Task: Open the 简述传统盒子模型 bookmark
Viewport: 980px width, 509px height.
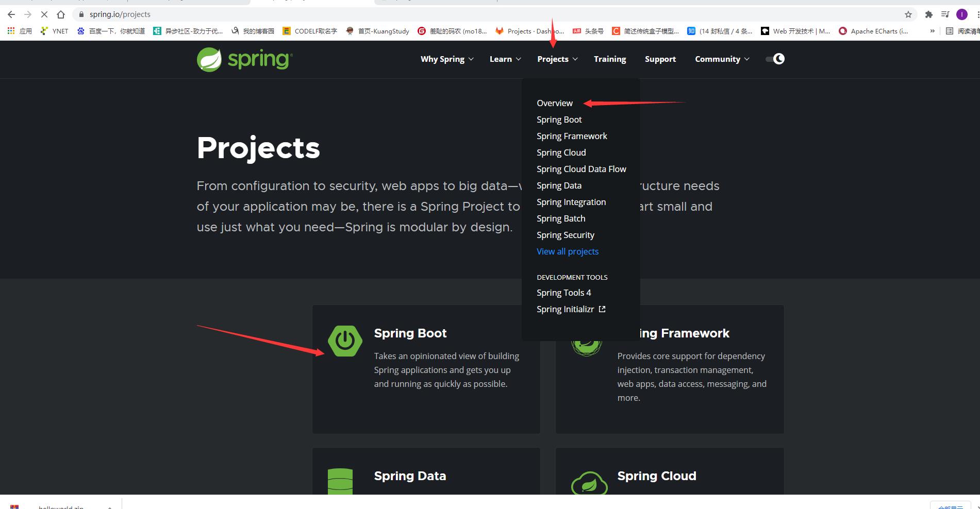Action: [x=645, y=31]
